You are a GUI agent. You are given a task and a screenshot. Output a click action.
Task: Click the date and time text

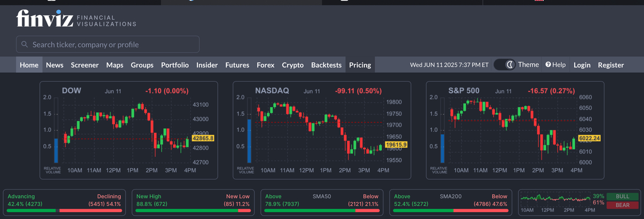pyautogui.click(x=449, y=65)
